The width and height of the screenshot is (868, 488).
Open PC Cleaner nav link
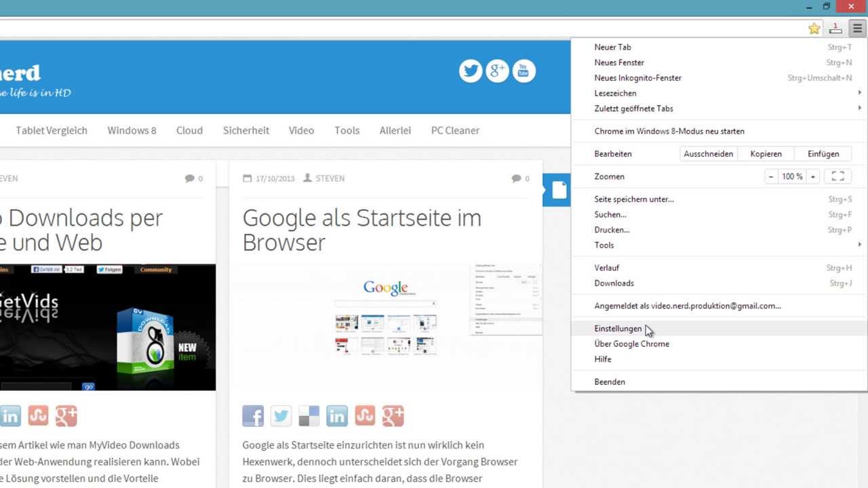point(455,130)
